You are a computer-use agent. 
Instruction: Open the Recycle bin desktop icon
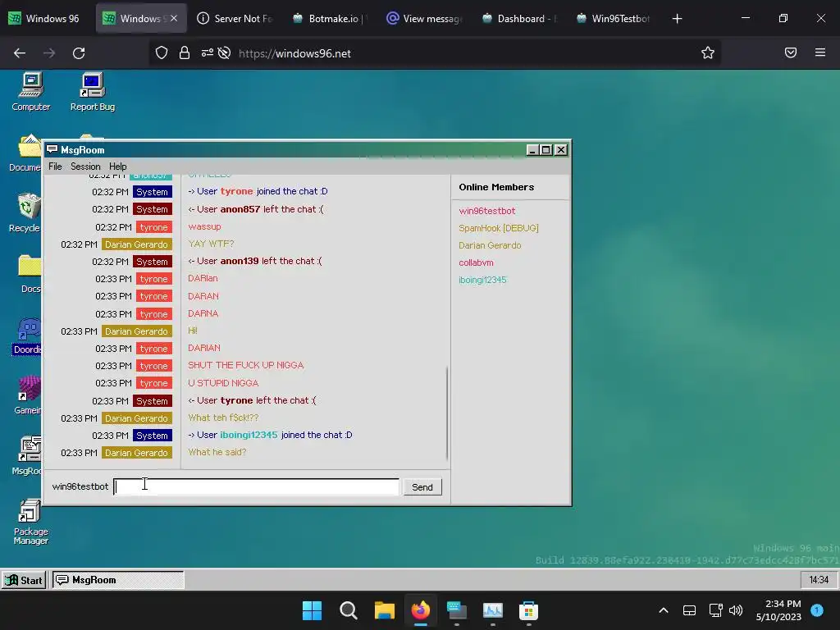click(25, 213)
